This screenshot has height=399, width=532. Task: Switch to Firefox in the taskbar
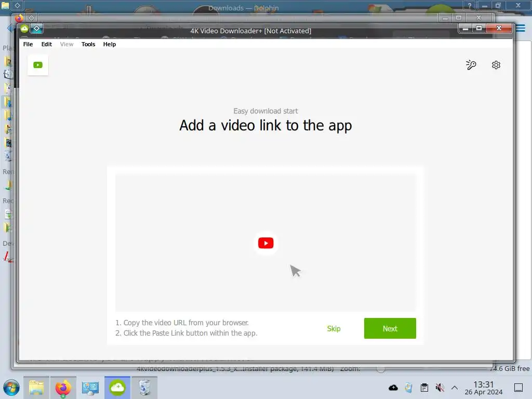pos(63,388)
